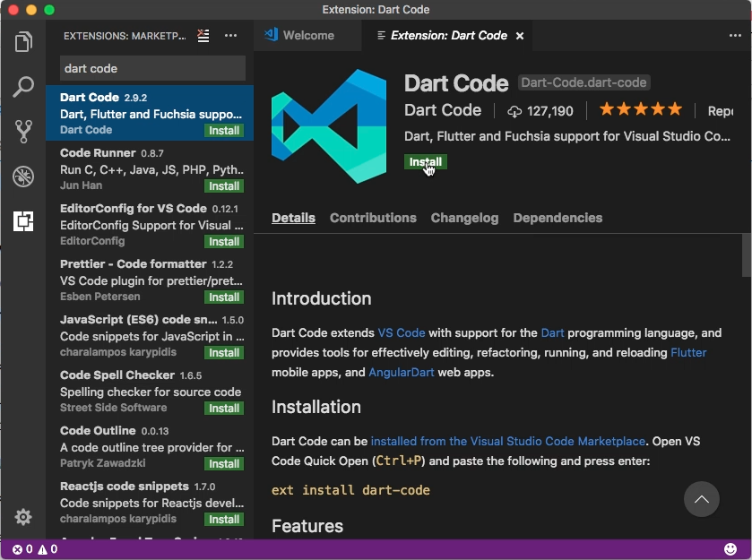This screenshot has height=560, width=752.
Task: Select EditorConfig for VS Code entry
Action: click(150, 224)
